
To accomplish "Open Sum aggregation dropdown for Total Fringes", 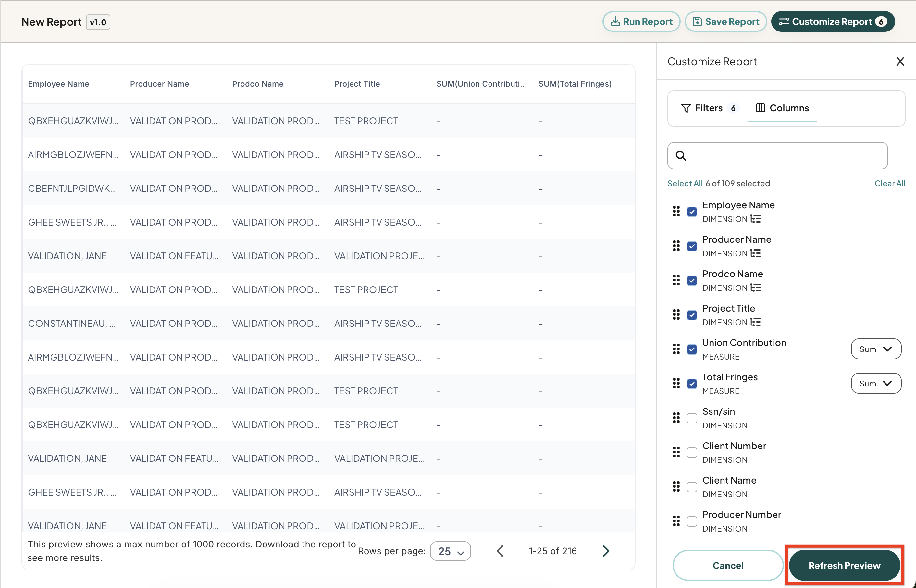I will 876,383.
